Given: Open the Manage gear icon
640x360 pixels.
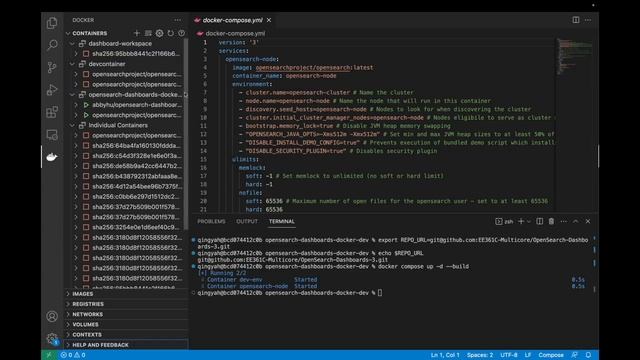Looking at the screenshot, I should click(52, 338).
